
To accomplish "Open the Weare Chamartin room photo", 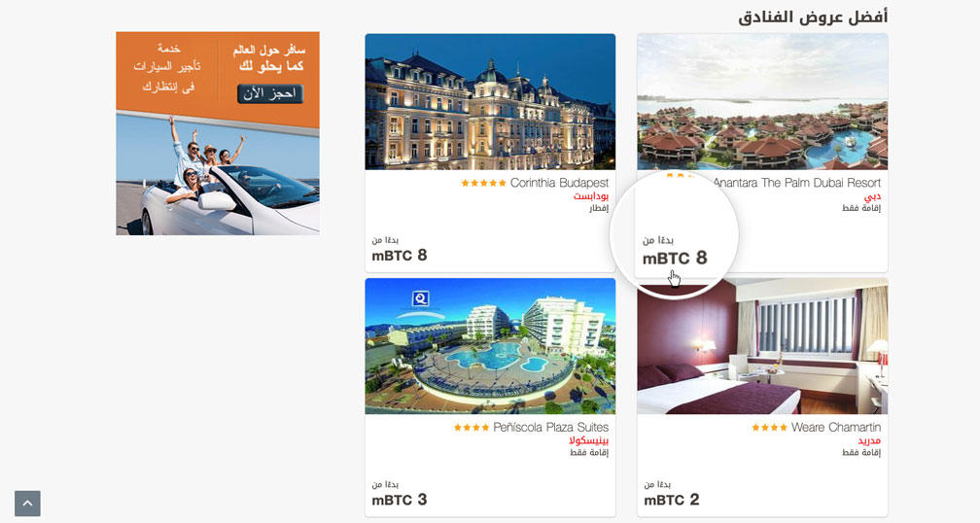I will point(762,346).
